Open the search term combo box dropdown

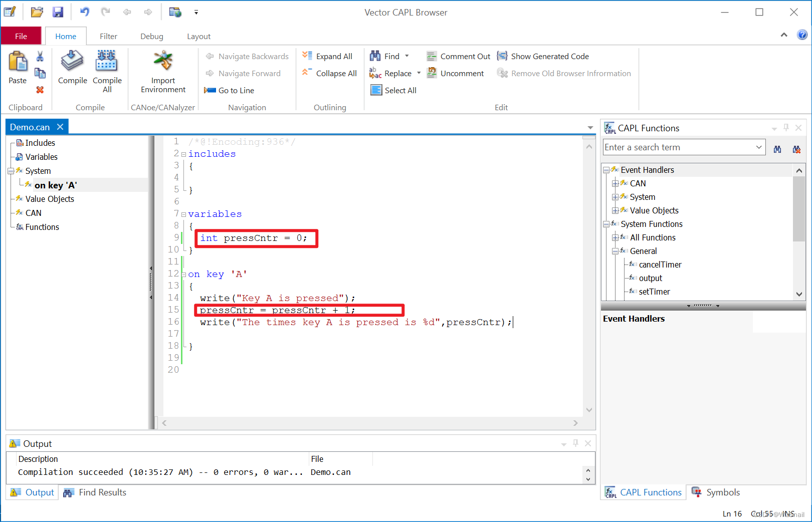coord(759,147)
